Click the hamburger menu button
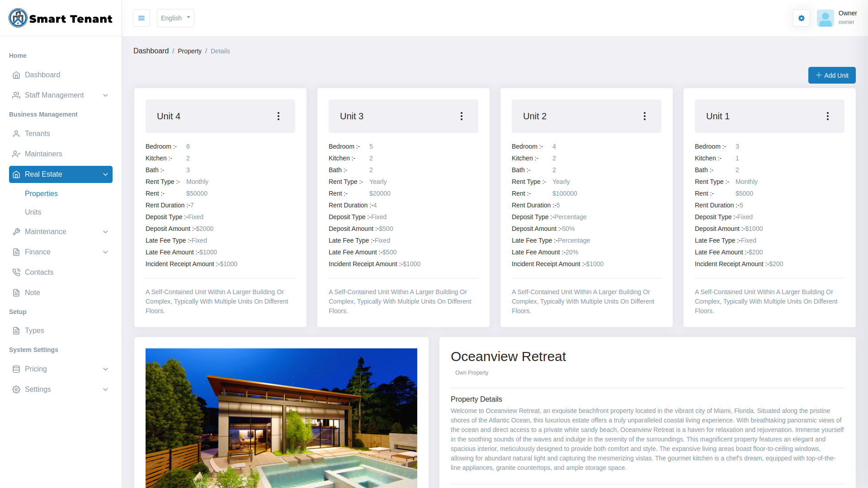This screenshot has height=488, width=868. (141, 18)
